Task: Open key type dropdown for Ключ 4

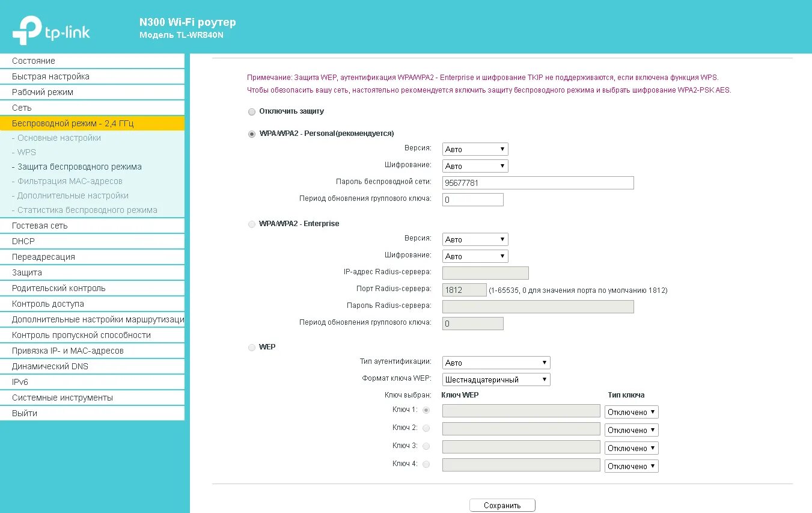Action: pos(632,466)
